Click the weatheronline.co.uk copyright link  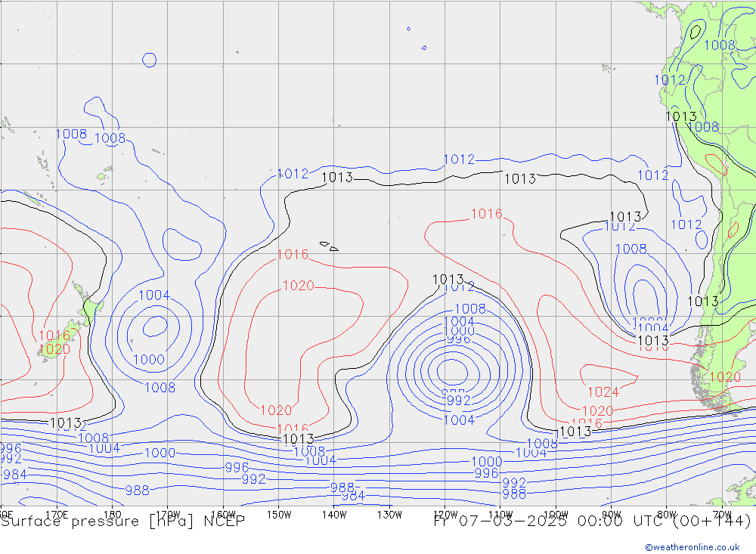tap(692, 547)
